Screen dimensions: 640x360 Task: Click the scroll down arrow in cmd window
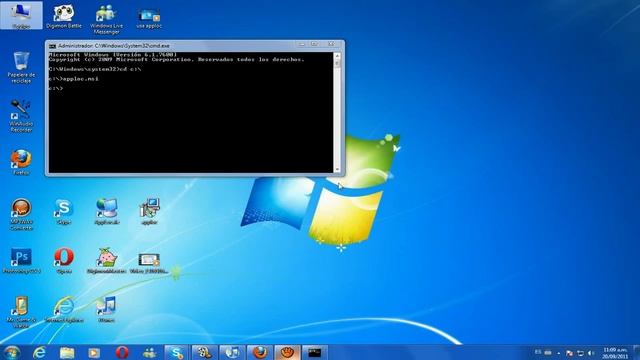click(x=337, y=170)
